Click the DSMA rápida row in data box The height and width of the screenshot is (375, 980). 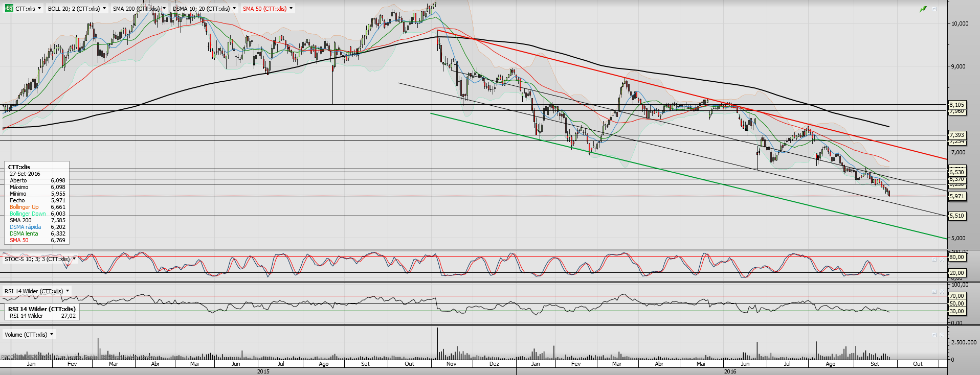tap(37, 227)
